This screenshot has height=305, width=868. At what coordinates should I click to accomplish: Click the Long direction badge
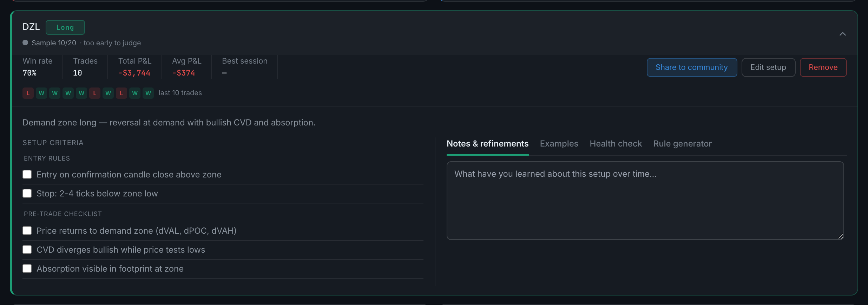click(65, 27)
